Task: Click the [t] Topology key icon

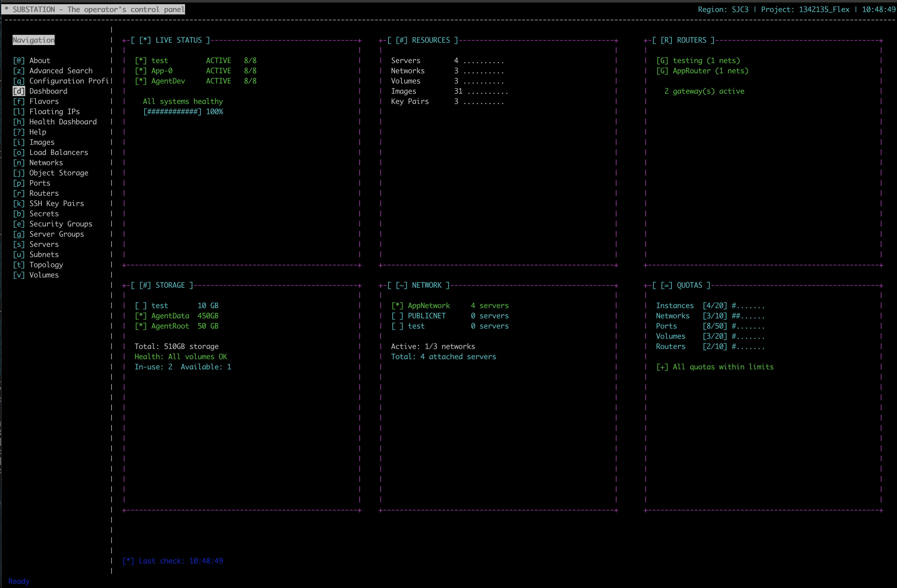Action: click(x=19, y=265)
